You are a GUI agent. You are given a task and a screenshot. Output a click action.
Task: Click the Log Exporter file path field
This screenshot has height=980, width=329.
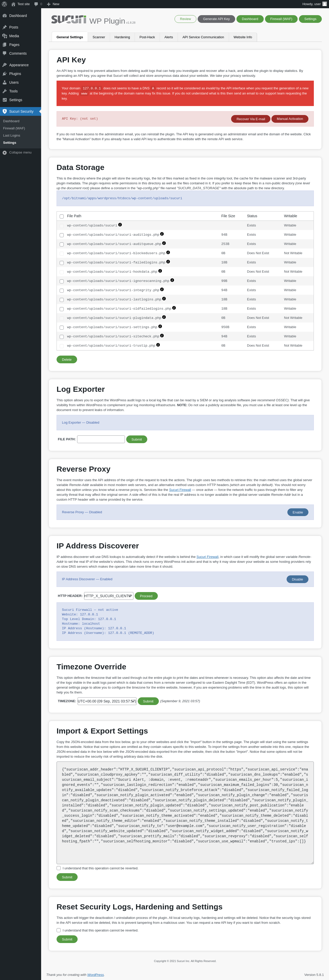[x=101, y=439]
